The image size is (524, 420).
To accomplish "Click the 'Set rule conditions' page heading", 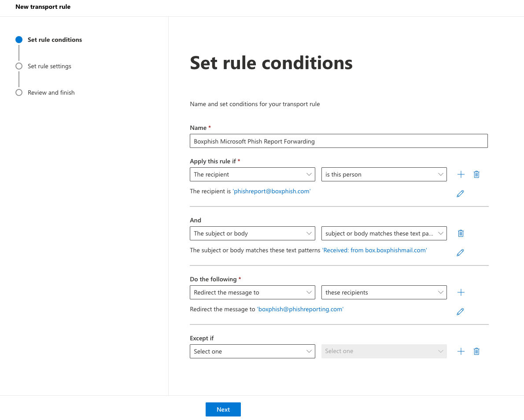I will point(271,63).
